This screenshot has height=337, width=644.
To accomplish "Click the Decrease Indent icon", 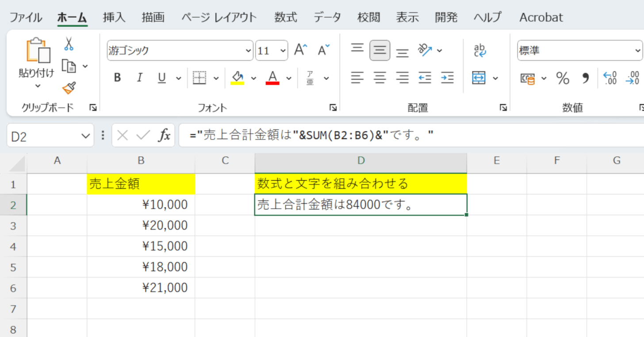I will 425,78.
